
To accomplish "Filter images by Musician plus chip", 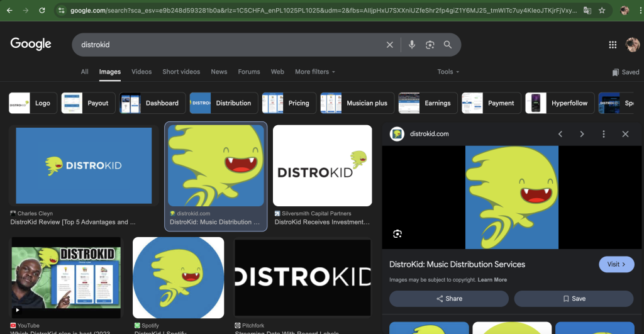I will 357,103.
